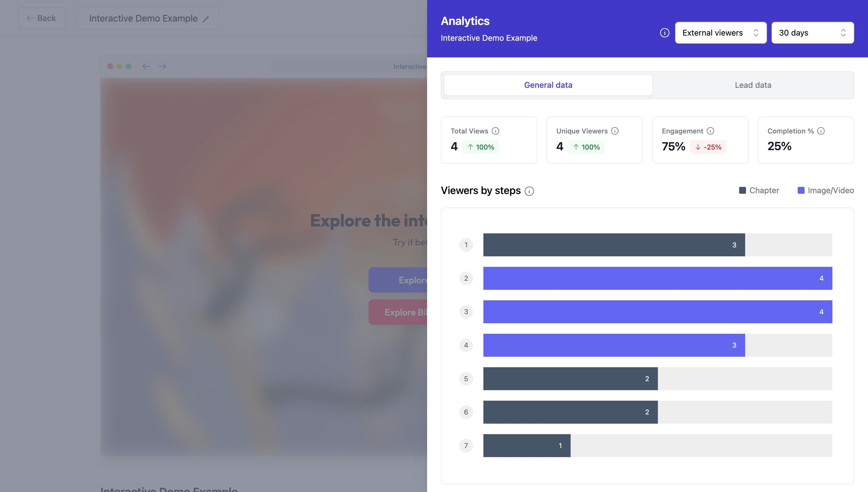868x492 pixels.
Task: Click the Engagement info icon
Action: (710, 131)
